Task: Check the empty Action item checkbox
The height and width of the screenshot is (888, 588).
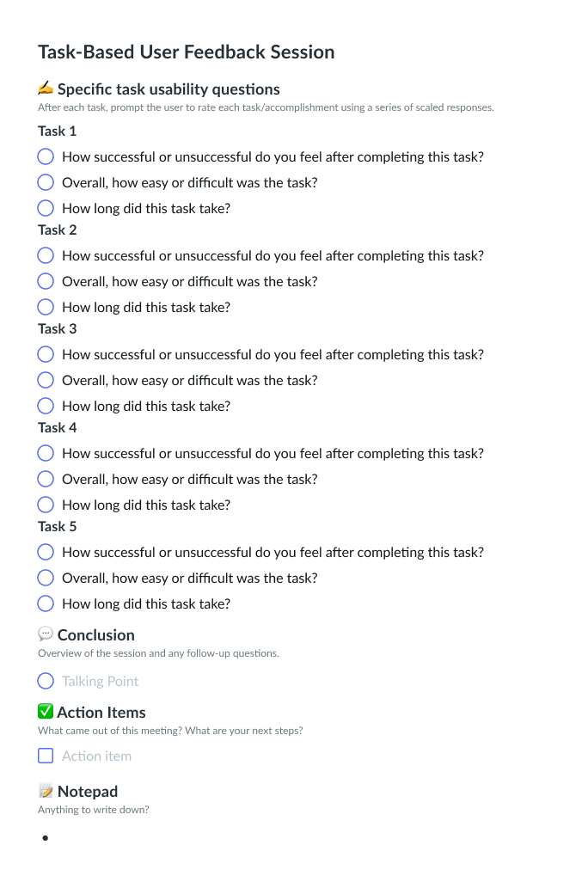Action: pos(46,756)
